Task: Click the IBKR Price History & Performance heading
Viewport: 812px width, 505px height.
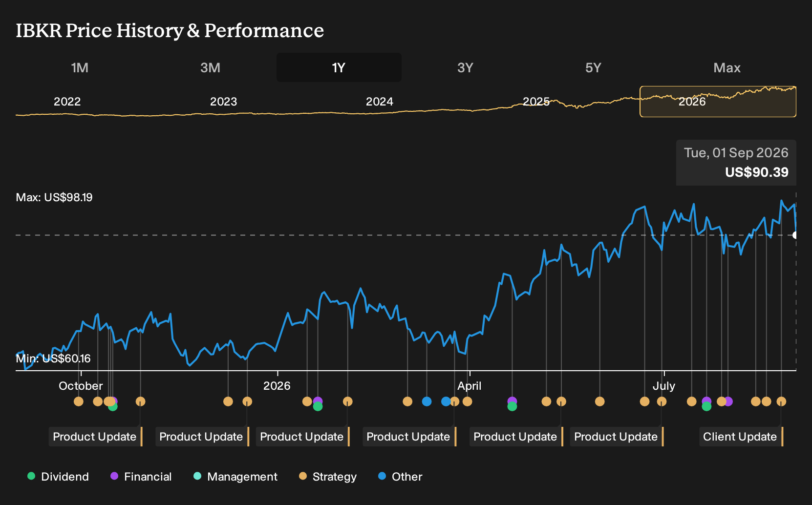Action: pos(170,30)
